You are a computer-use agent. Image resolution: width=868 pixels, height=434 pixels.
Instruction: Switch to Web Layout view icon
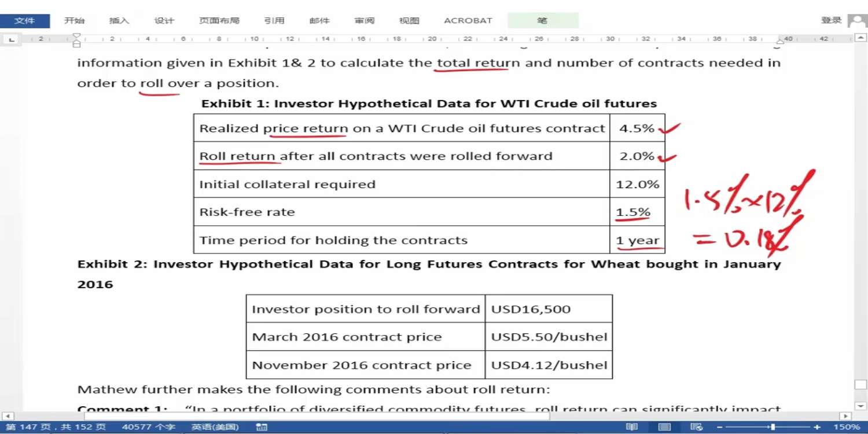pos(697,427)
